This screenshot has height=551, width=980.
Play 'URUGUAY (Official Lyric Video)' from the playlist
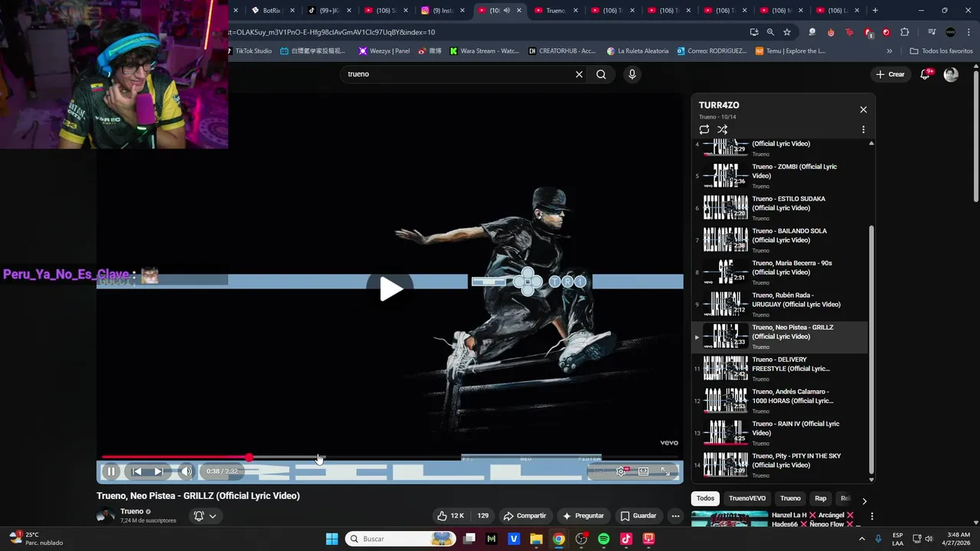point(779,305)
